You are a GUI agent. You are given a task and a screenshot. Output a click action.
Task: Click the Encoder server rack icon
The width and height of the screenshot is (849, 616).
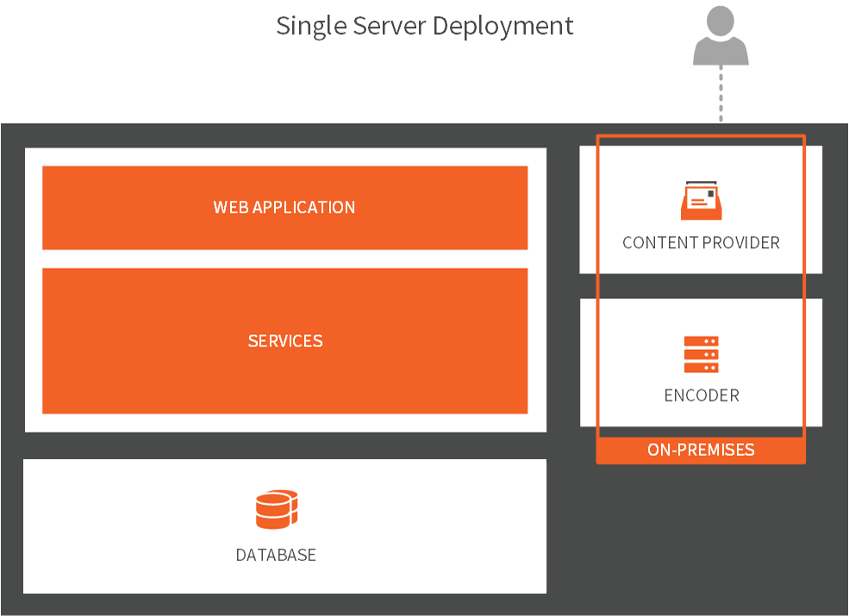pyautogui.click(x=701, y=354)
